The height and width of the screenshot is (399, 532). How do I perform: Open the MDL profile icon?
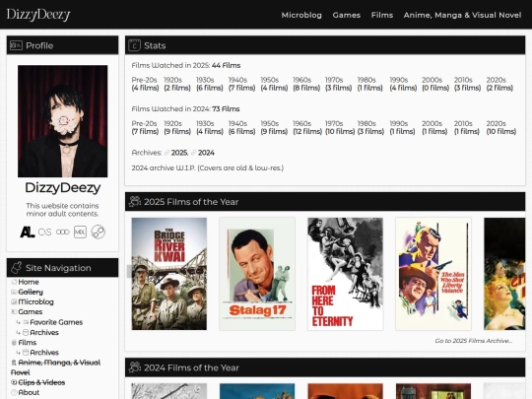click(80, 233)
